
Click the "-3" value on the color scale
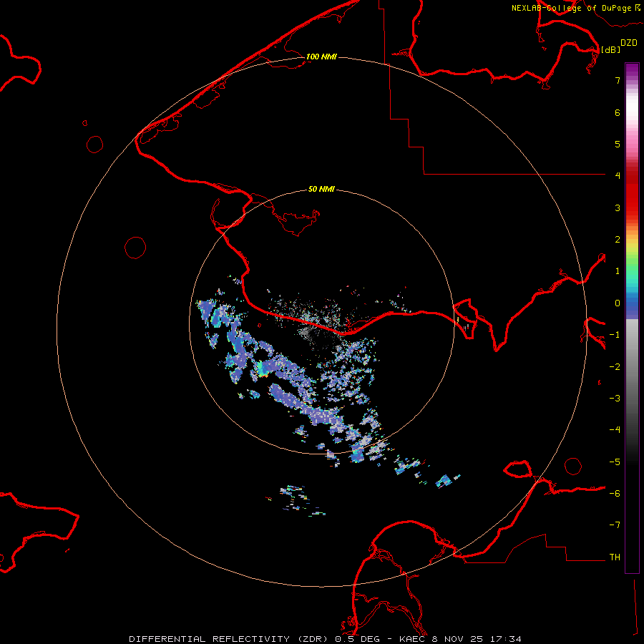(615, 399)
